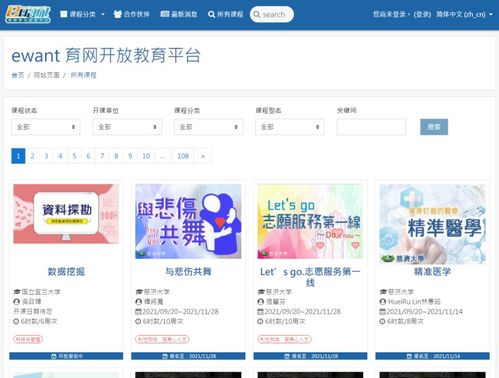
Task: Open the 课程状态 dropdown
Action: point(46,127)
